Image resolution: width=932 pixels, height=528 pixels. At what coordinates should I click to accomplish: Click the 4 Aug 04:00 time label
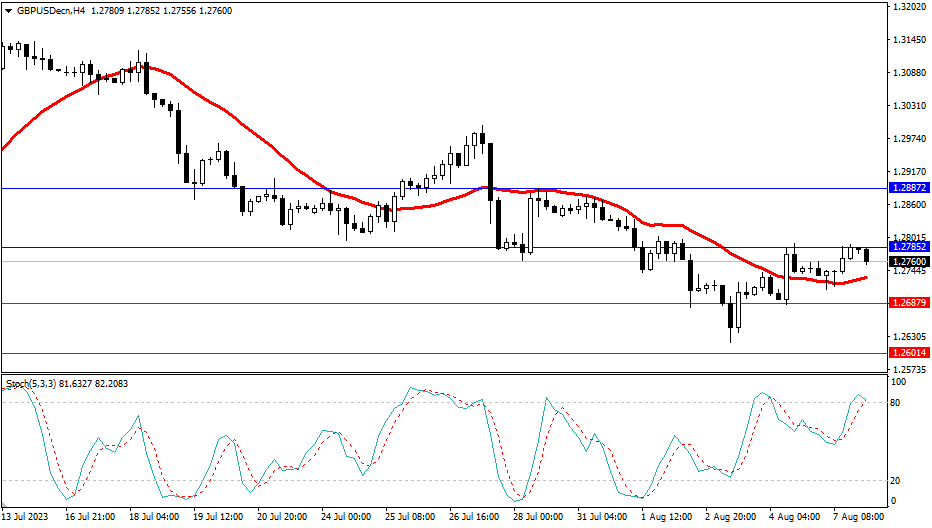(x=797, y=518)
